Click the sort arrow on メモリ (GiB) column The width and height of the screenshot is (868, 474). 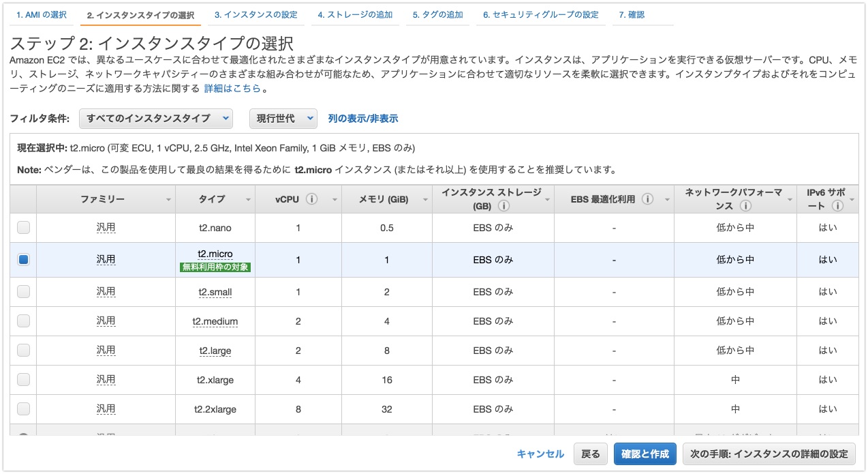click(x=425, y=200)
